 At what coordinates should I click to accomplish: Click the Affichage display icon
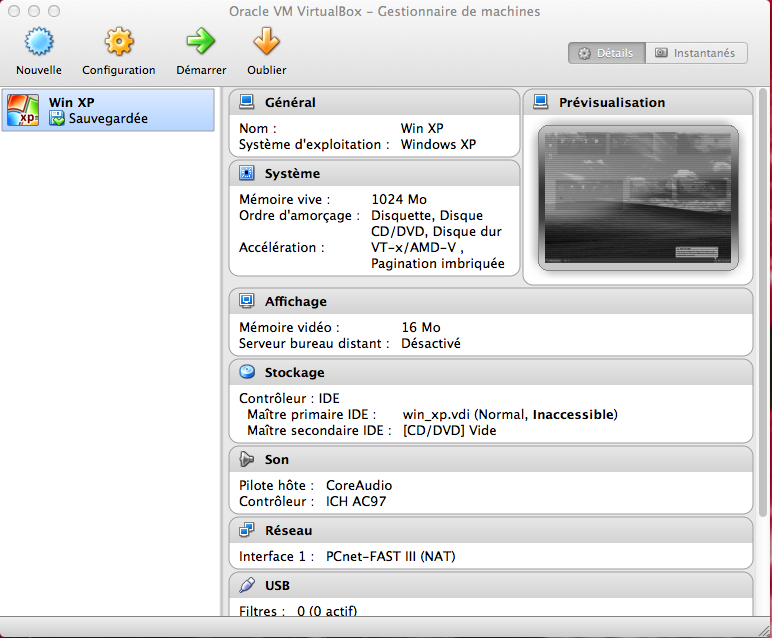coord(246,301)
